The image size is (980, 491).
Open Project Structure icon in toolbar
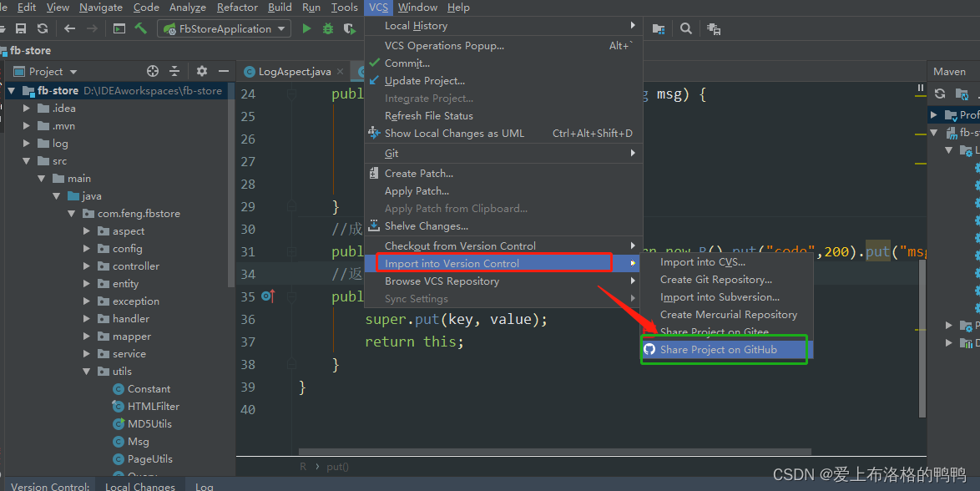(658, 28)
